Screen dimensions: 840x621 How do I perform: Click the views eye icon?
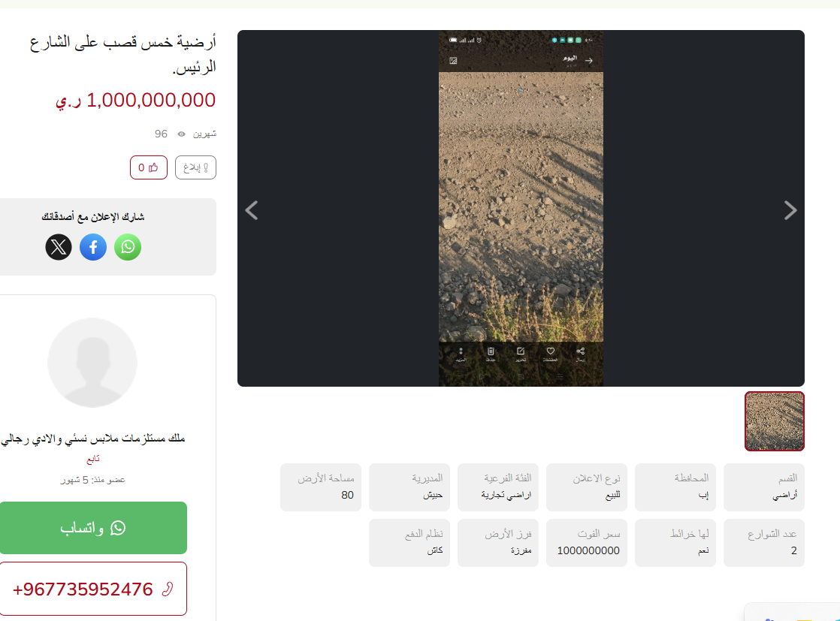click(182, 134)
